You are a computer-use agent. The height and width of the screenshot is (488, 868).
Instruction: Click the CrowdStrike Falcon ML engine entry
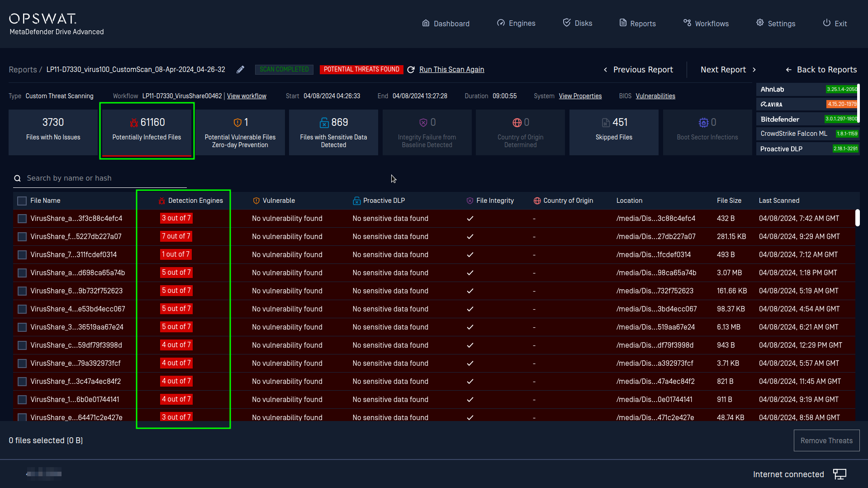[x=808, y=134]
